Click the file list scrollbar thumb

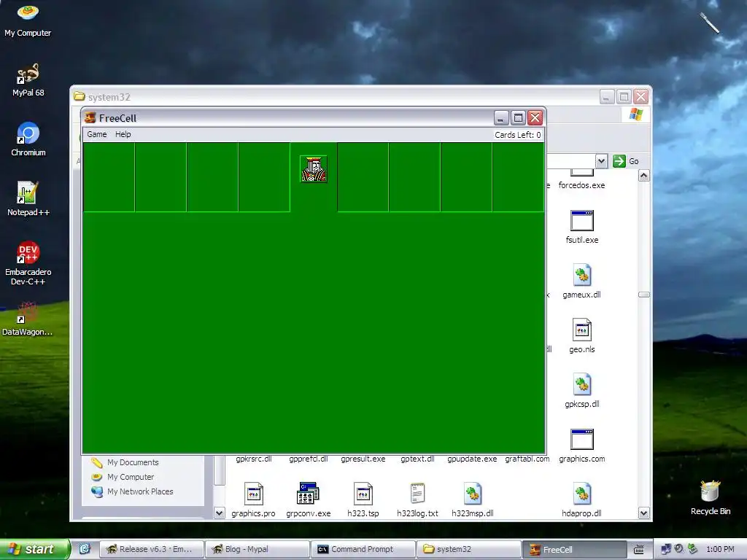(643, 295)
